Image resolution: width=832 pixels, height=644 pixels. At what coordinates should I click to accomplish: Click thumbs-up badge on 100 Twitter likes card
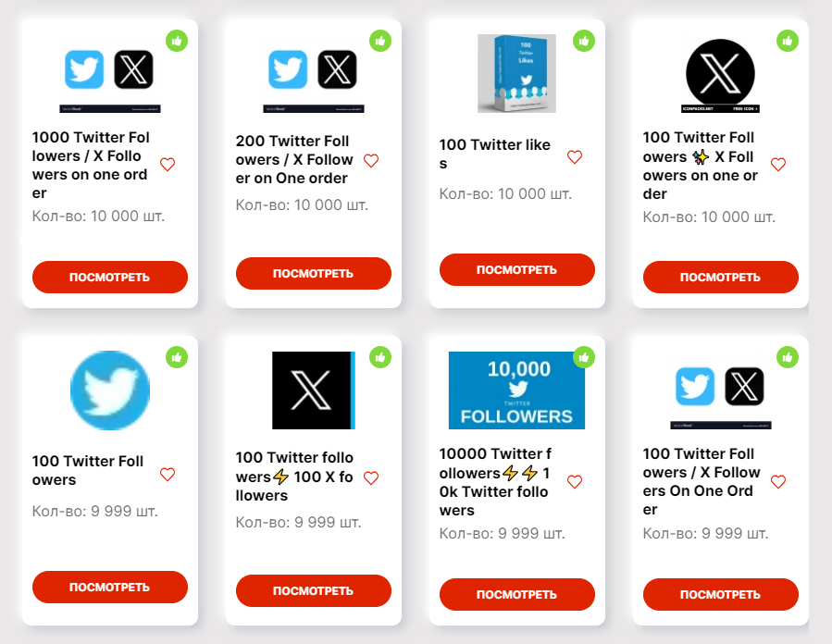pos(584,41)
